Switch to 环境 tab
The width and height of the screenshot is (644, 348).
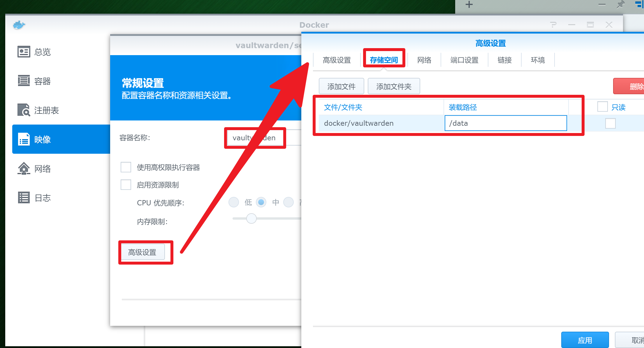(x=538, y=60)
